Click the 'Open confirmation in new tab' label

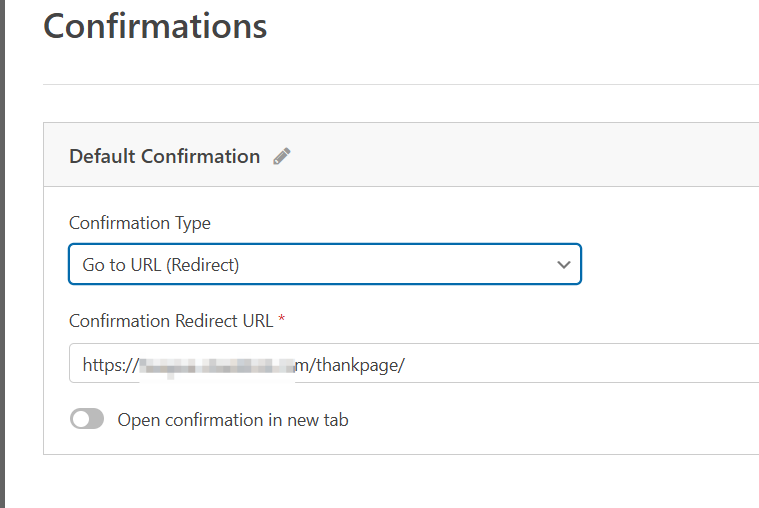pos(233,420)
